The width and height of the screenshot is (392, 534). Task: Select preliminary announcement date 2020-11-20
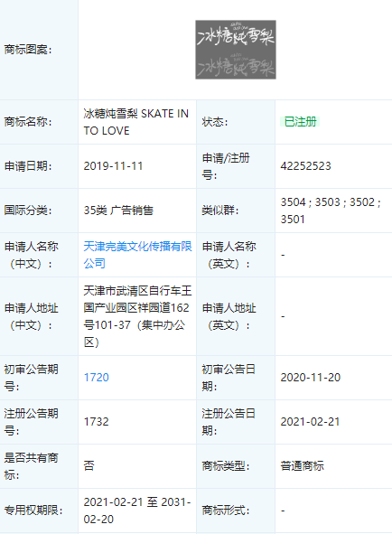point(311,378)
